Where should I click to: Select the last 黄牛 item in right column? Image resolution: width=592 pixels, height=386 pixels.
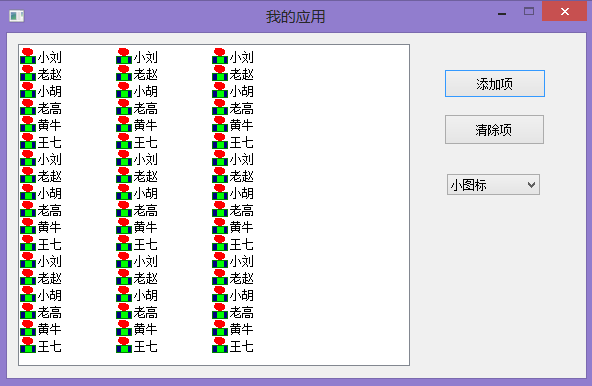(233, 328)
